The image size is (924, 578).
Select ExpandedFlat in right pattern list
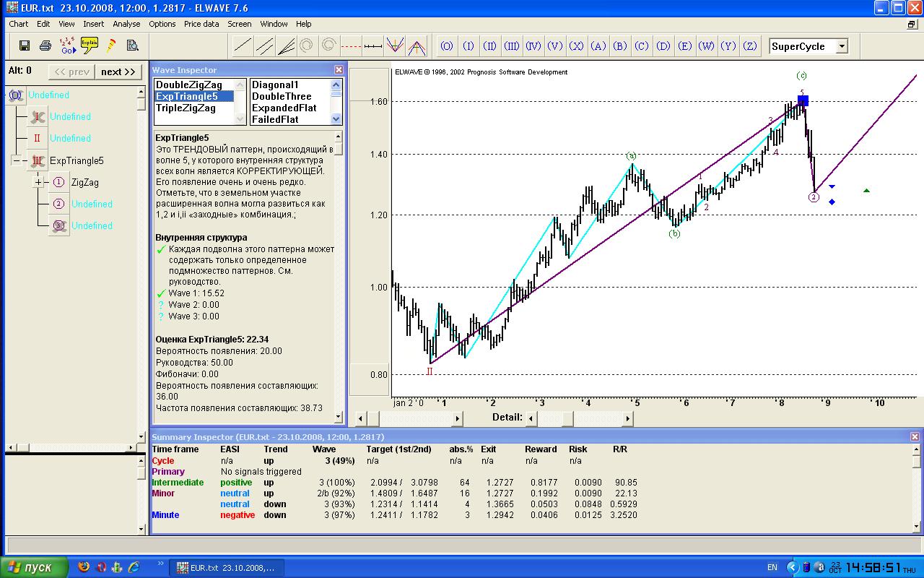pos(284,108)
